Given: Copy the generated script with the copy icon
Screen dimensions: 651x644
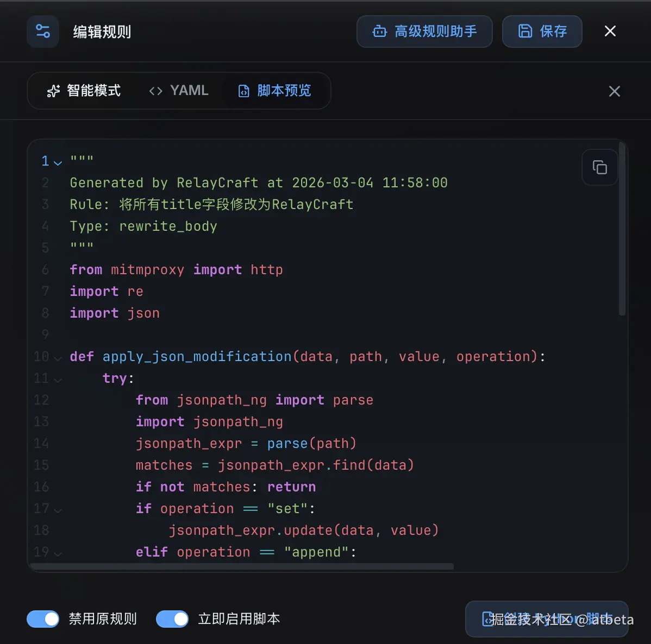Looking at the screenshot, I should [x=599, y=167].
